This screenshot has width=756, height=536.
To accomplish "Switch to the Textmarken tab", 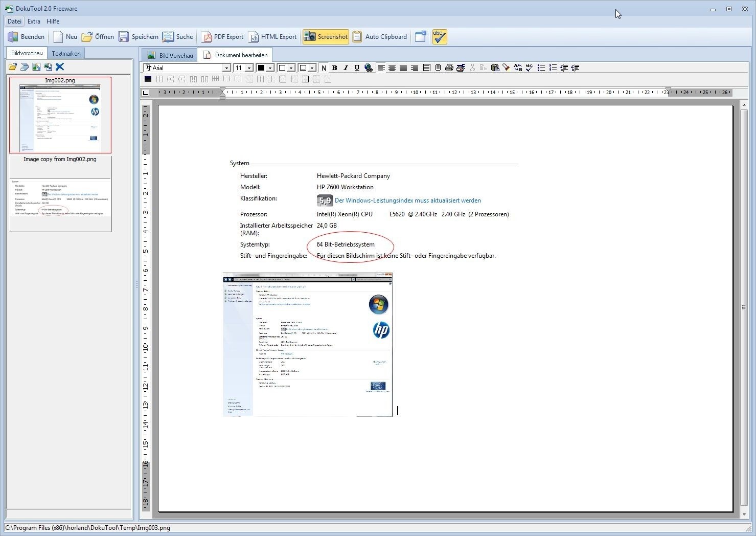I will (x=66, y=53).
